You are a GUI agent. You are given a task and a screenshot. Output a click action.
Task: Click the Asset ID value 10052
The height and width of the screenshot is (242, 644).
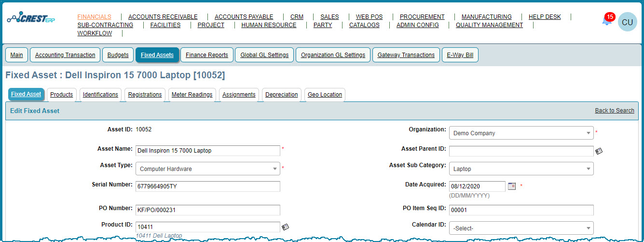point(144,129)
